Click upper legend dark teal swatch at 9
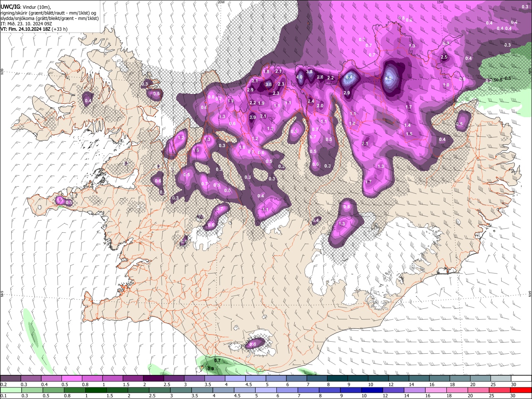 click(x=358, y=379)
